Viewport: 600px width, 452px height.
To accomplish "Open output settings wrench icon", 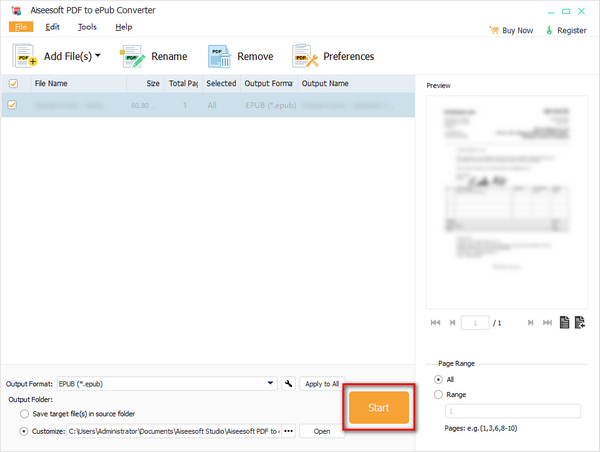I will [289, 383].
